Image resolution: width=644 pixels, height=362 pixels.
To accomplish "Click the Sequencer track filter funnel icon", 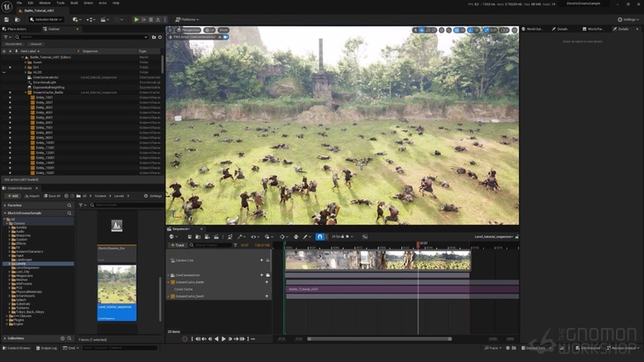I will [x=235, y=245].
